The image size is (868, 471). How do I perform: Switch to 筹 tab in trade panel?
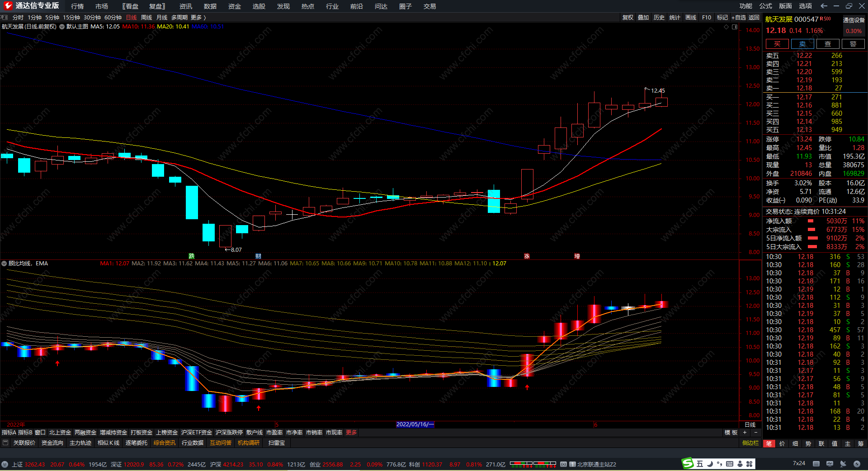click(x=860, y=443)
